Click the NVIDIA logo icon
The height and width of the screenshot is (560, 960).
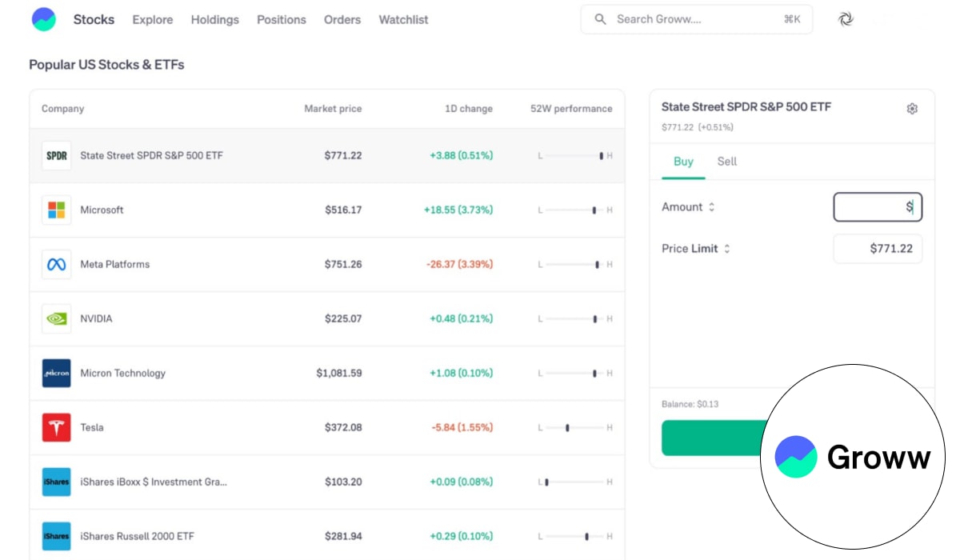[56, 318]
